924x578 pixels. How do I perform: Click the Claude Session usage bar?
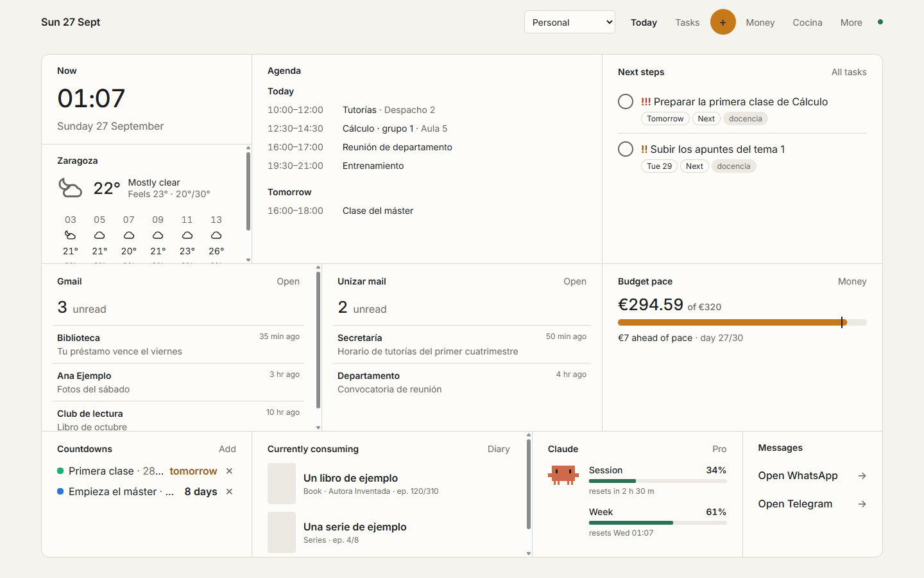pos(658,481)
